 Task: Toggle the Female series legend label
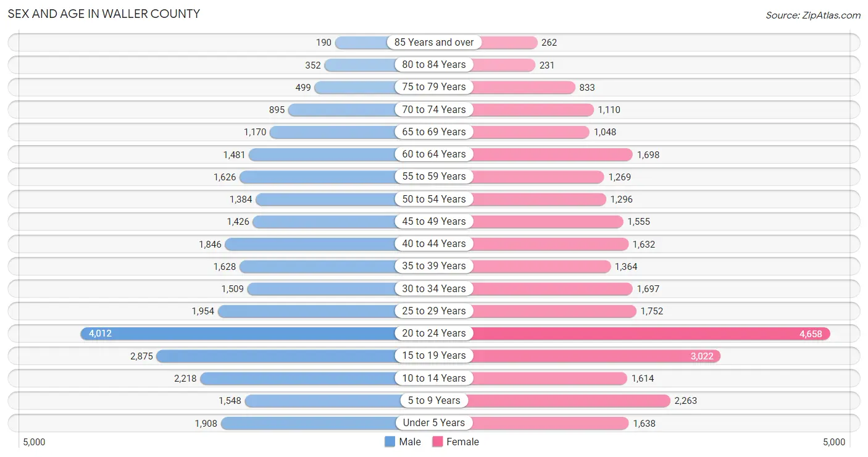(x=463, y=442)
